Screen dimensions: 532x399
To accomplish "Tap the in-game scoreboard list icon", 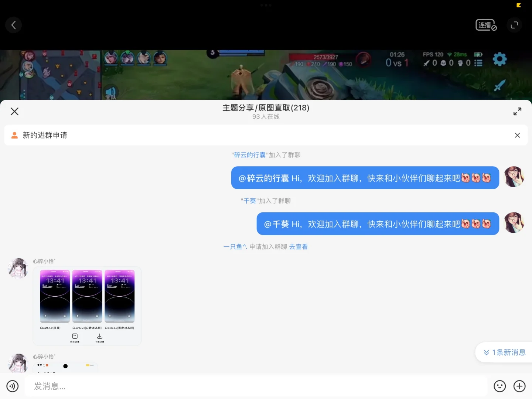I will [478, 63].
